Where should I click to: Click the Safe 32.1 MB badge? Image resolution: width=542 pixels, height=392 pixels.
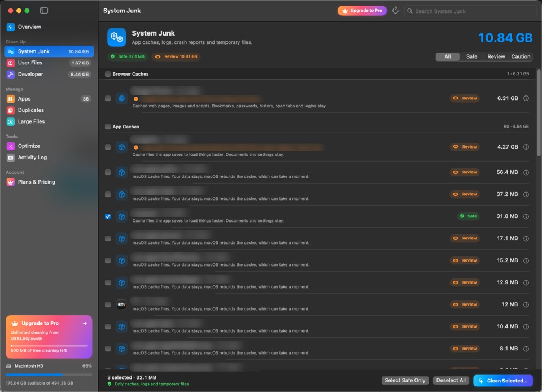click(x=128, y=56)
